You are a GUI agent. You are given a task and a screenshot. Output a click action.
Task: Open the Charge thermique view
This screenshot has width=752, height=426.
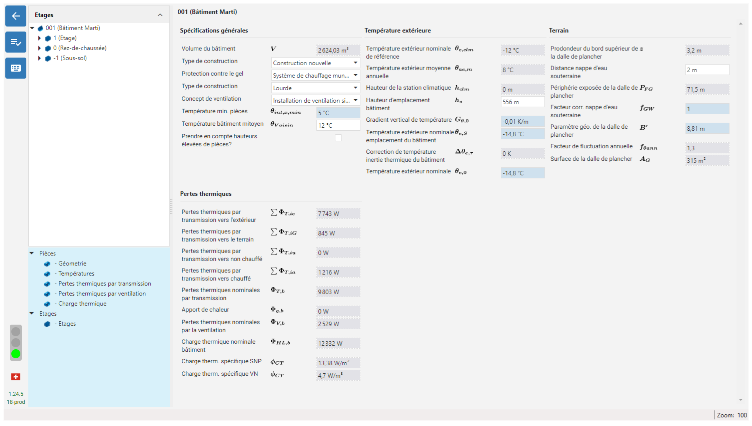[81, 304]
